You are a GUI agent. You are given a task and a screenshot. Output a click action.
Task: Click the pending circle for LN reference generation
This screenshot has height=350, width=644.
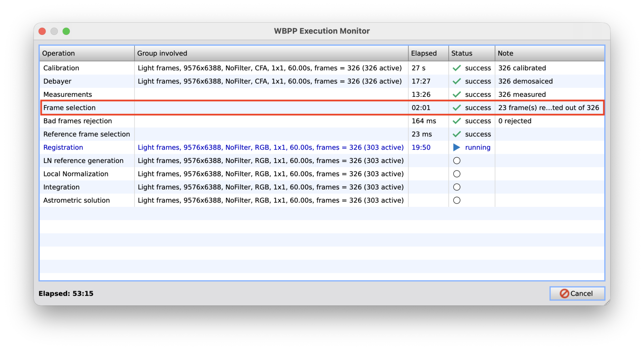[x=457, y=161]
